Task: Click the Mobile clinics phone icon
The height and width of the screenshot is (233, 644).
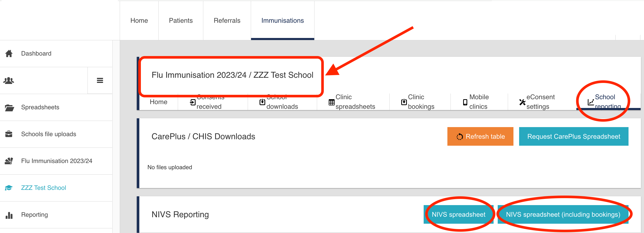Action: [x=465, y=102]
